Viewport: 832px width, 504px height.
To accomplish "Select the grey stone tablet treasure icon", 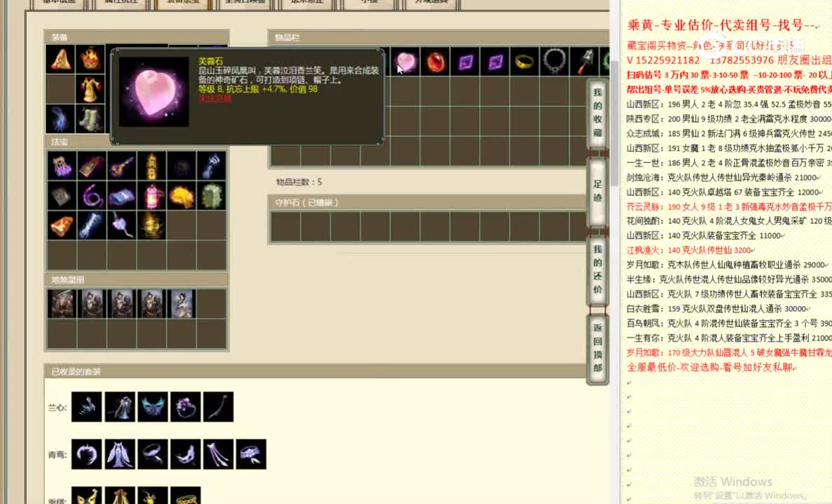I will coord(62,196).
